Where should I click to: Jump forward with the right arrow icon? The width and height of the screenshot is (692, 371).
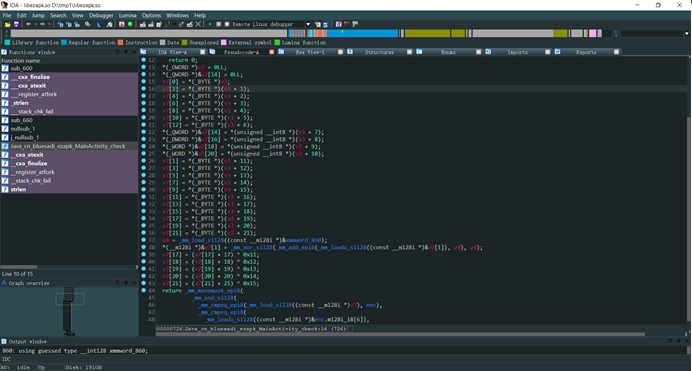tap(42, 24)
